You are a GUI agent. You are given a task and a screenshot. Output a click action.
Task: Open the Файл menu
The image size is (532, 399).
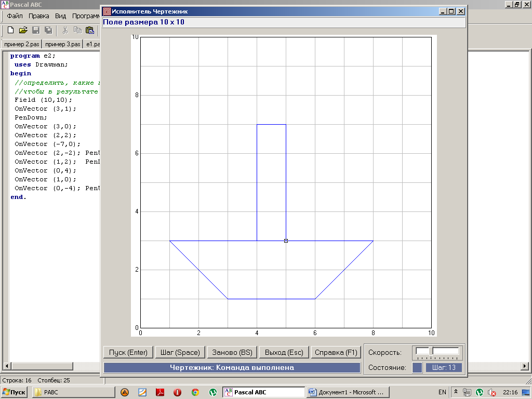(x=15, y=16)
